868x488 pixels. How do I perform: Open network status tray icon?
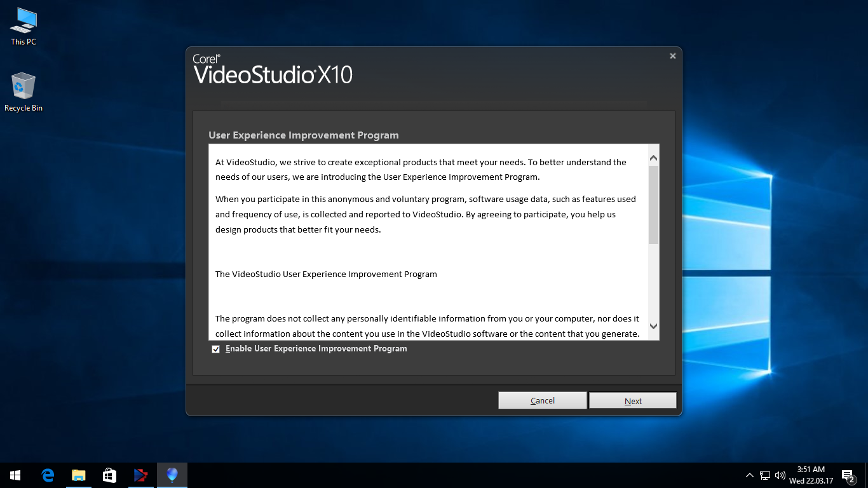(765, 475)
